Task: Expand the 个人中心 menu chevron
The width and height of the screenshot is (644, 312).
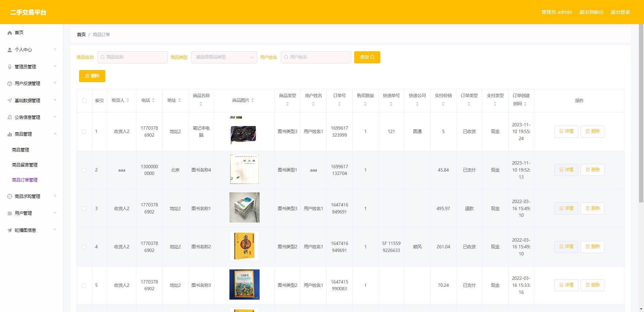Action: (55, 49)
